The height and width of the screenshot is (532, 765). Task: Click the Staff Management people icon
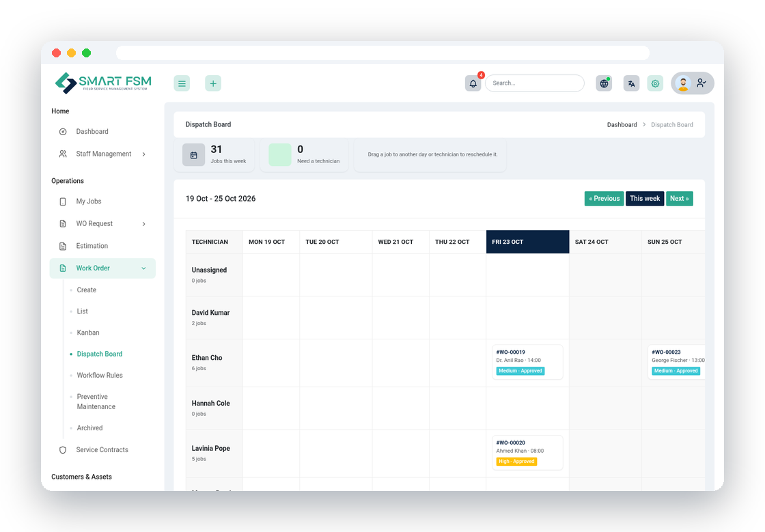tap(63, 154)
